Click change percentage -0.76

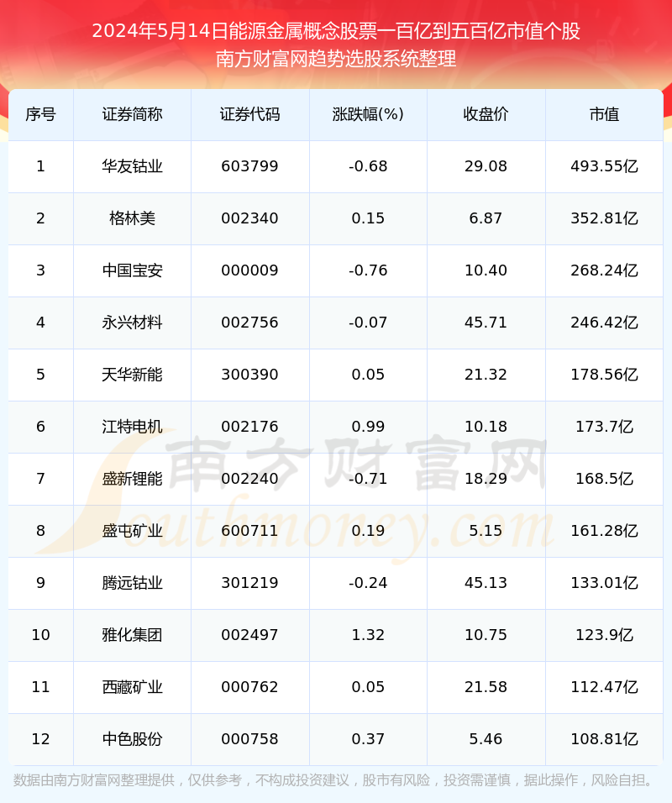point(368,270)
